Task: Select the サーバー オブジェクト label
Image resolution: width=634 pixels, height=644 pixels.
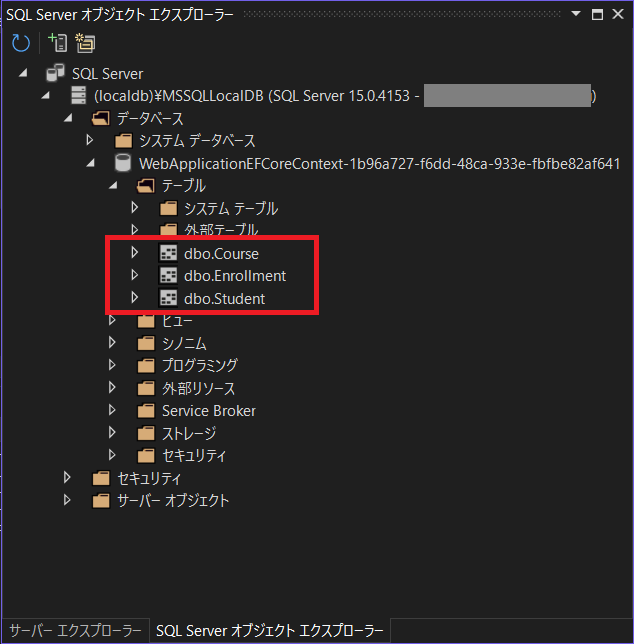Action: click(x=173, y=500)
